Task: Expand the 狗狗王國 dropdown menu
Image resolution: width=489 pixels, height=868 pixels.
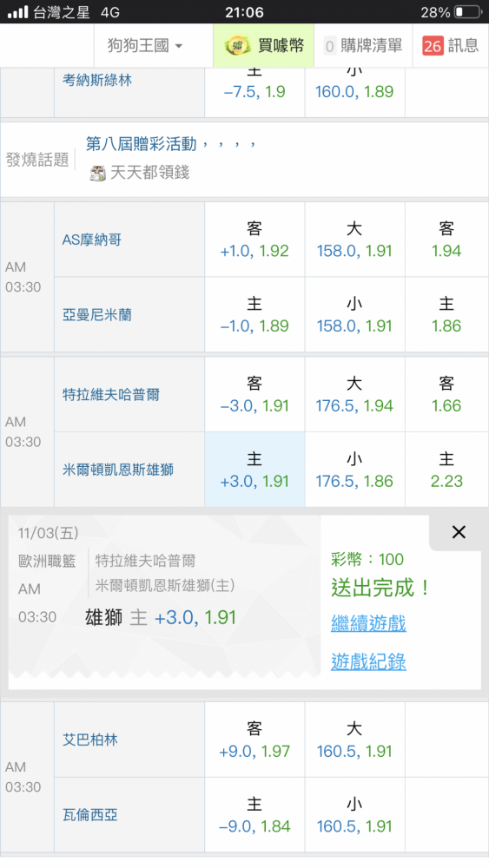Action: (x=144, y=45)
